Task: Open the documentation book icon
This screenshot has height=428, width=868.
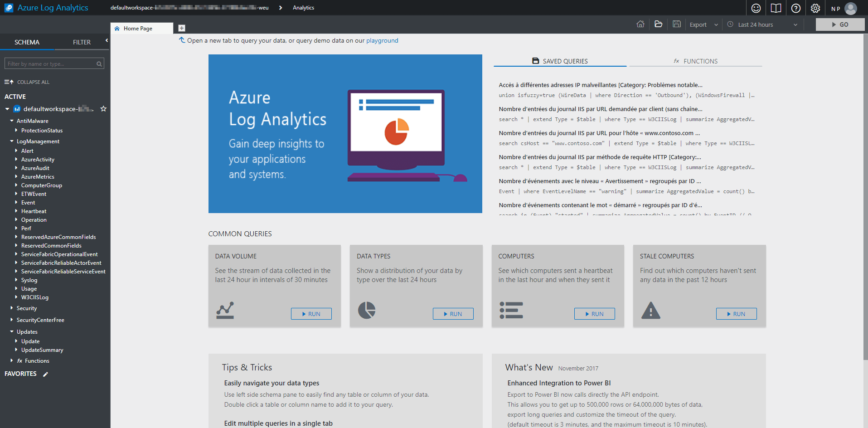Action: coord(776,8)
